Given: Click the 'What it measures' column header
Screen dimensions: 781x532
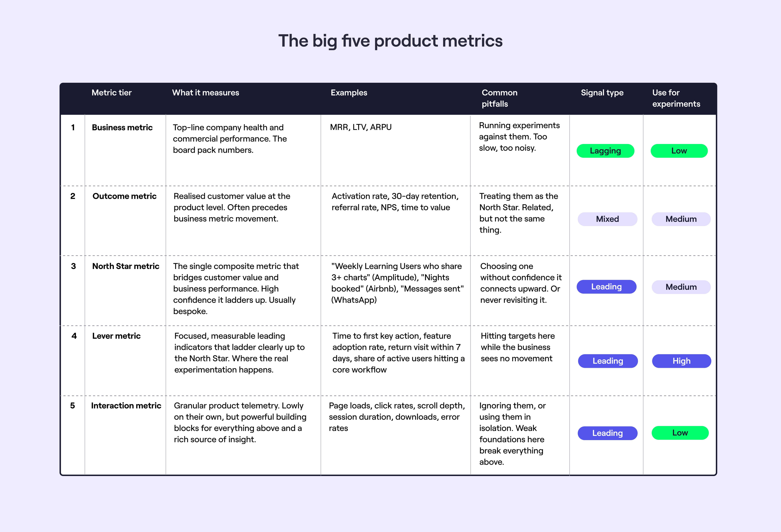Looking at the screenshot, I should coord(205,93).
